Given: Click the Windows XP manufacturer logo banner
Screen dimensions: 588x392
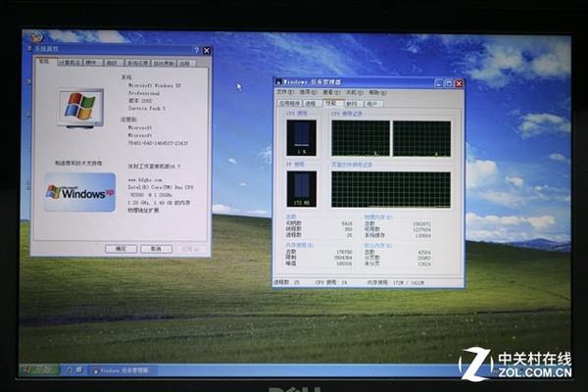Looking at the screenshot, I should (x=79, y=192).
